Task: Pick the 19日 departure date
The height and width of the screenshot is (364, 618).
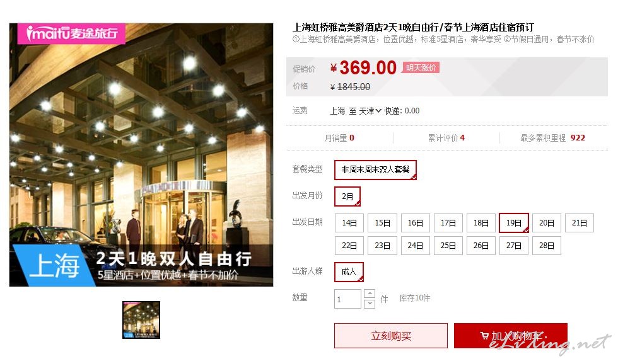Action: pyautogui.click(x=513, y=223)
